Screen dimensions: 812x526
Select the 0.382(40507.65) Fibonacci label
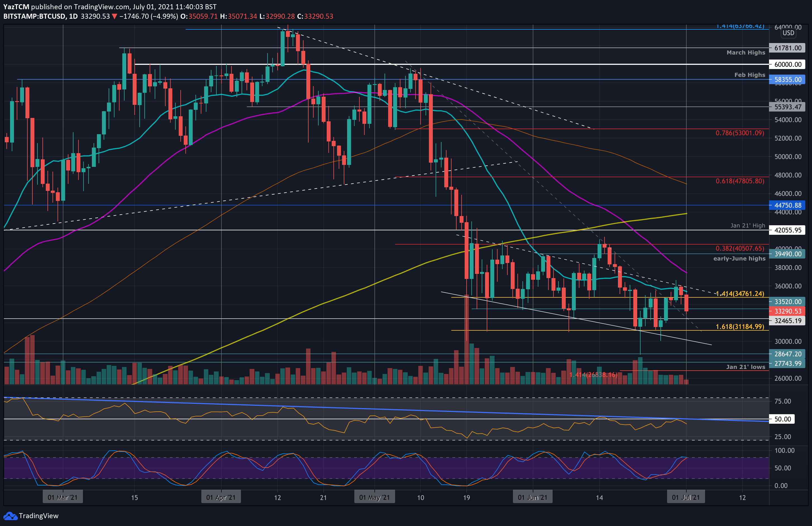tap(740, 248)
